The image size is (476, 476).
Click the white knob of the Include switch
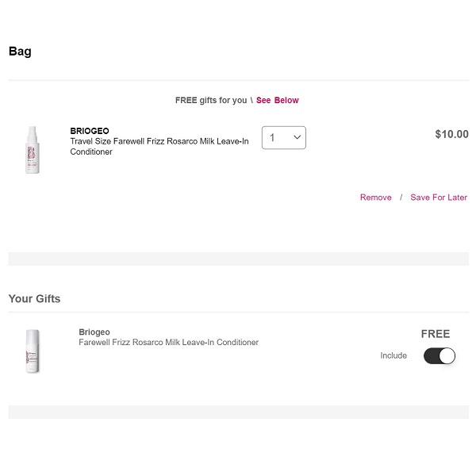click(x=447, y=355)
